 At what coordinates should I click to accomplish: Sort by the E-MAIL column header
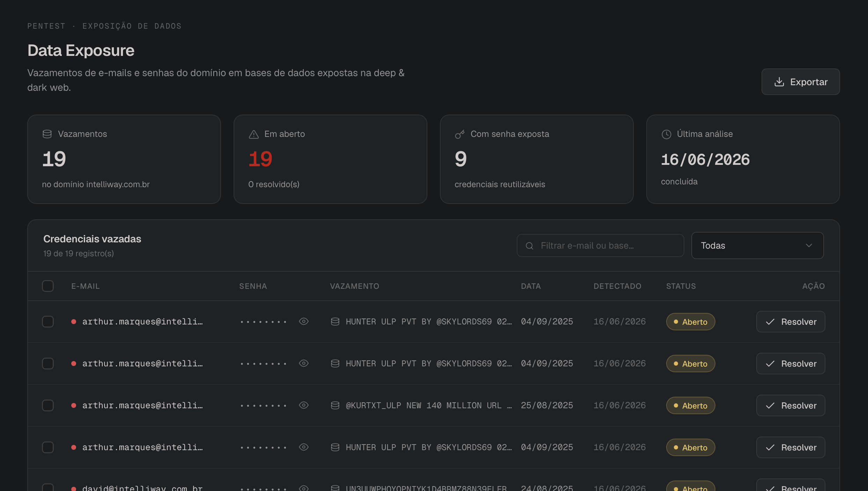(86, 286)
